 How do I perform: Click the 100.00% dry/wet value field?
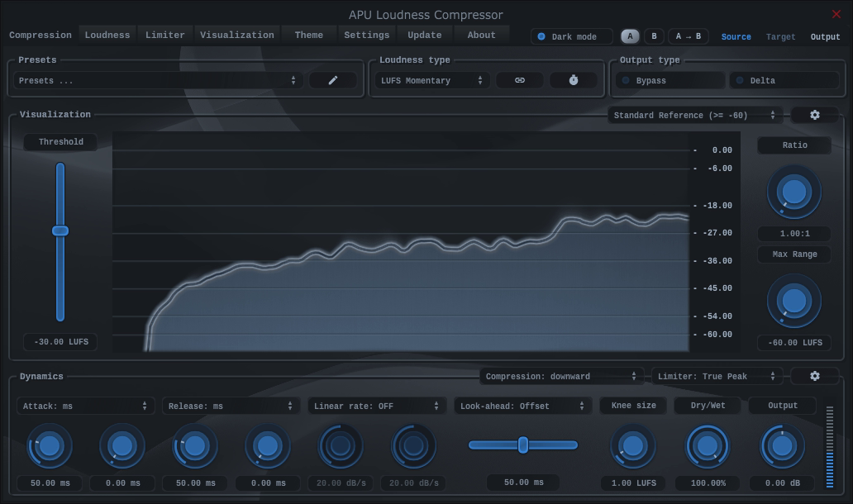708,483
